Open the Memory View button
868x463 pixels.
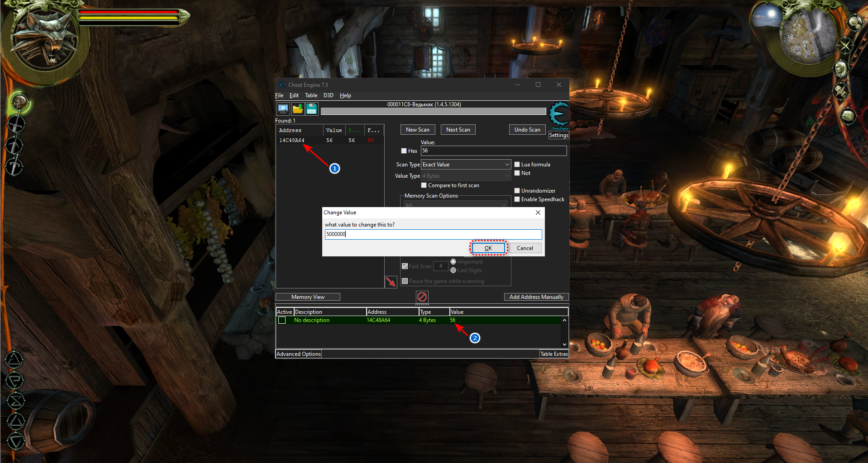pyautogui.click(x=308, y=297)
